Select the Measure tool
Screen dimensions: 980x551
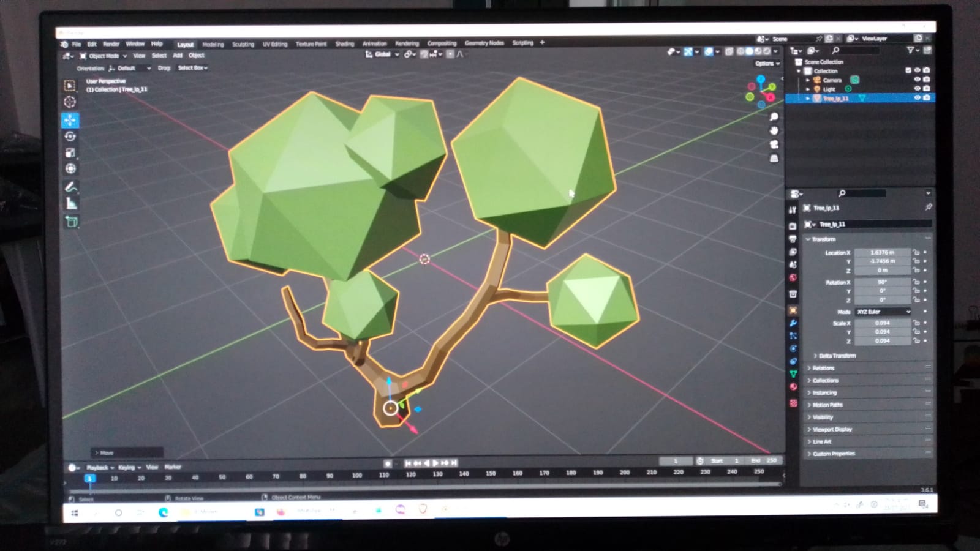click(71, 204)
